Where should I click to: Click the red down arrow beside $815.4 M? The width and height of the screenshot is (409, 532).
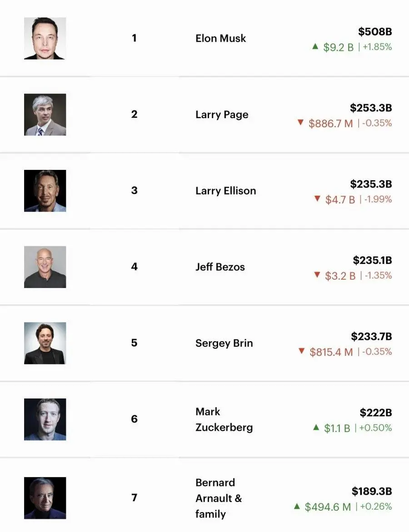301,351
